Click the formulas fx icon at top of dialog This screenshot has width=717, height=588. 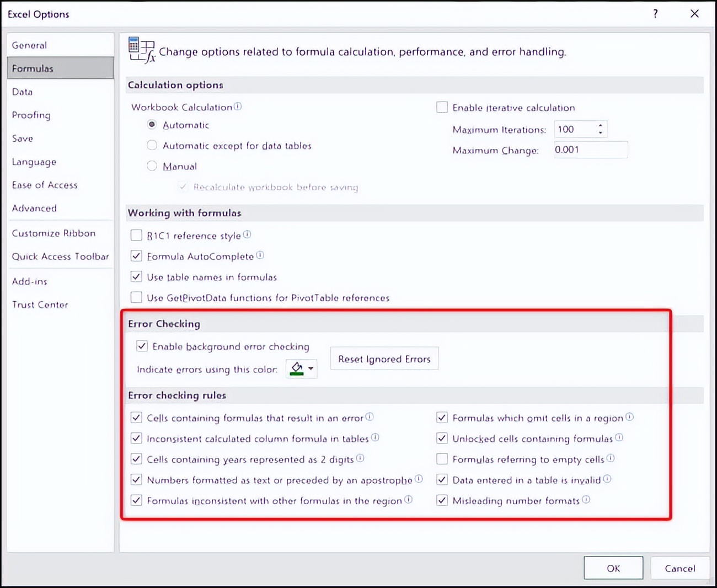point(141,51)
